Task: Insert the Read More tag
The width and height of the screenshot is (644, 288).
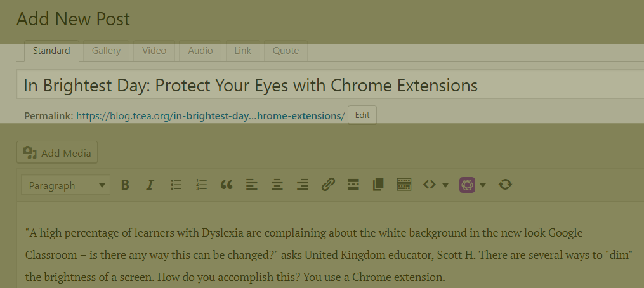Action: tap(353, 185)
